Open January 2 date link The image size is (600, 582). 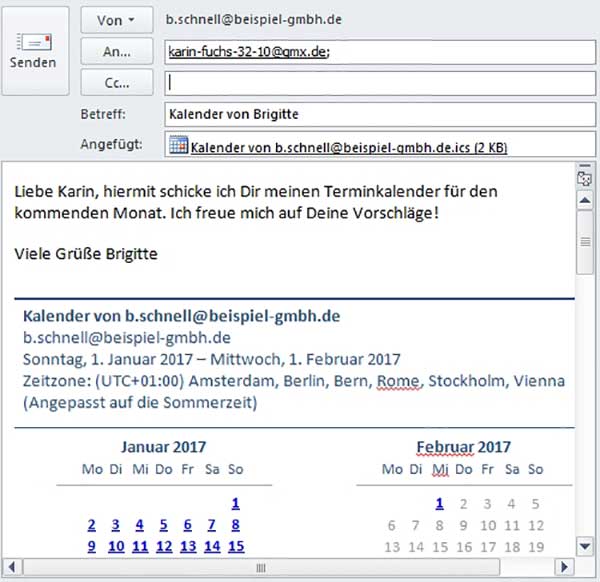(x=91, y=525)
